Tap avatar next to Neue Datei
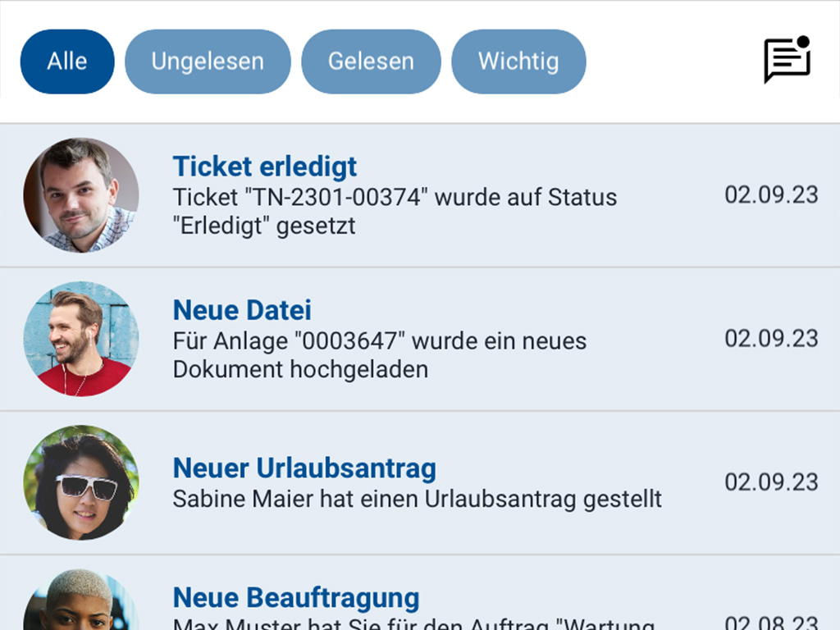Viewport: 840px width, 630px height. coord(80,339)
